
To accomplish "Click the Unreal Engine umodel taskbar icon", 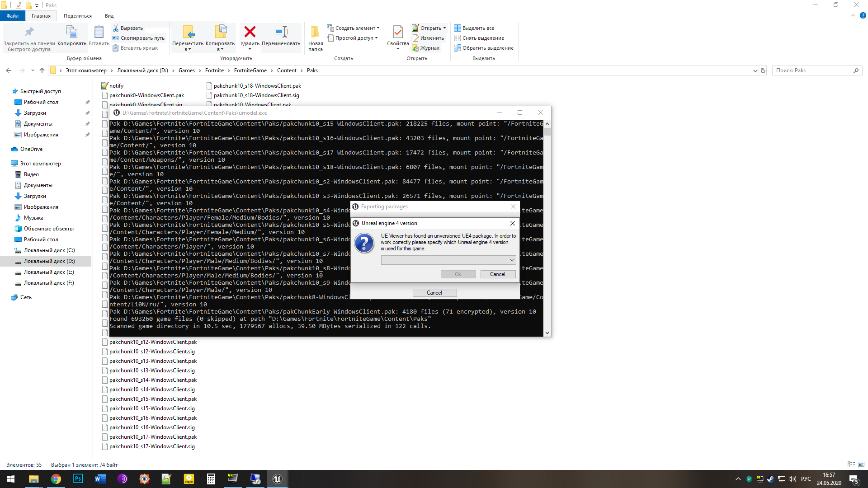I will pos(277,479).
